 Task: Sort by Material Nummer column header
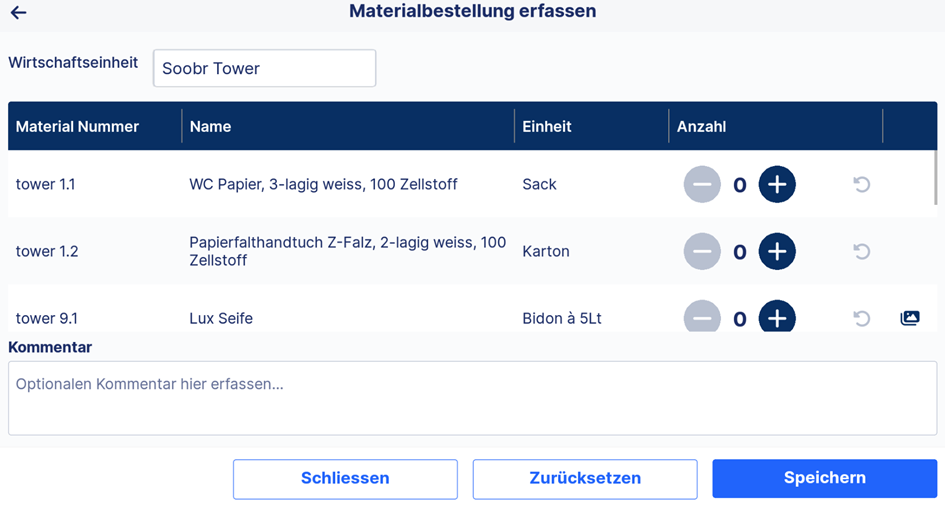coord(77,126)
